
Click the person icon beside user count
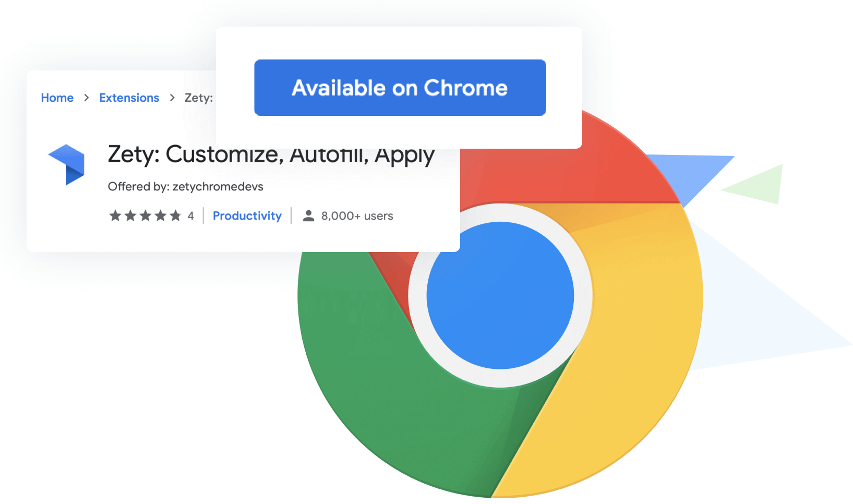click(x=309, y=215)
